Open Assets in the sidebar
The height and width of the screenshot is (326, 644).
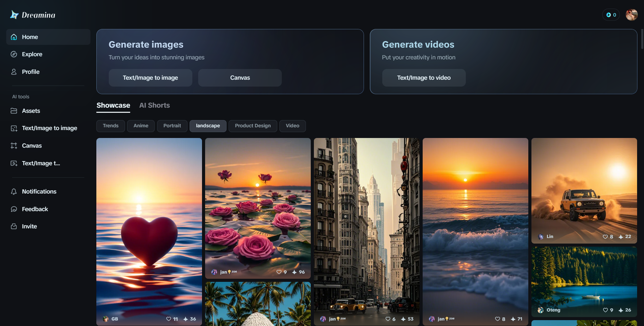click(48, 111)
